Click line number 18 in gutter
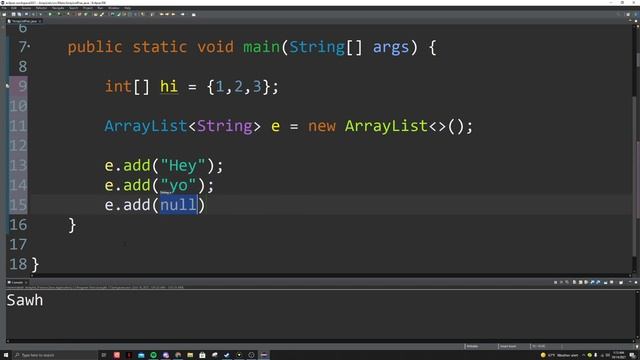 pyautogui.click(x=18, y=264)
